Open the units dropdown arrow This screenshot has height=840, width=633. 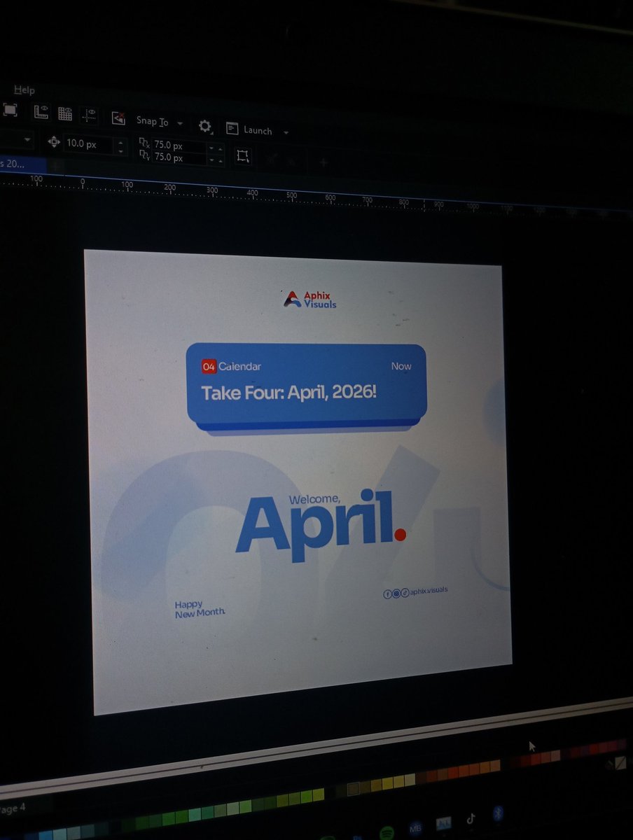tap(27, 140)
